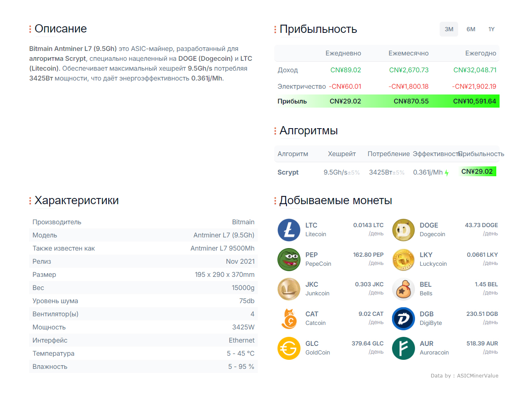Click the Litecoin LTC coin icon
The image size is (532, 412).
289,230
